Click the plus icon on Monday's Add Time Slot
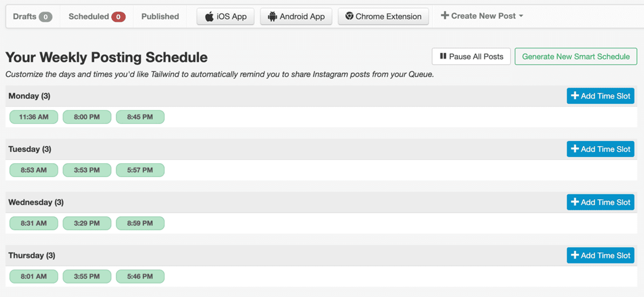 [x=575, y=96]
